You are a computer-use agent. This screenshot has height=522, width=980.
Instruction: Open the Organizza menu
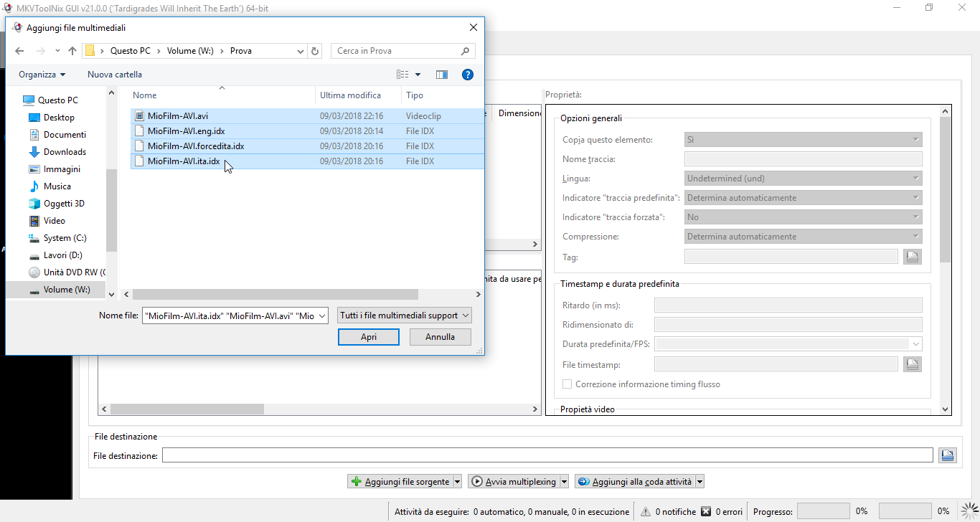tap(42, 75)
